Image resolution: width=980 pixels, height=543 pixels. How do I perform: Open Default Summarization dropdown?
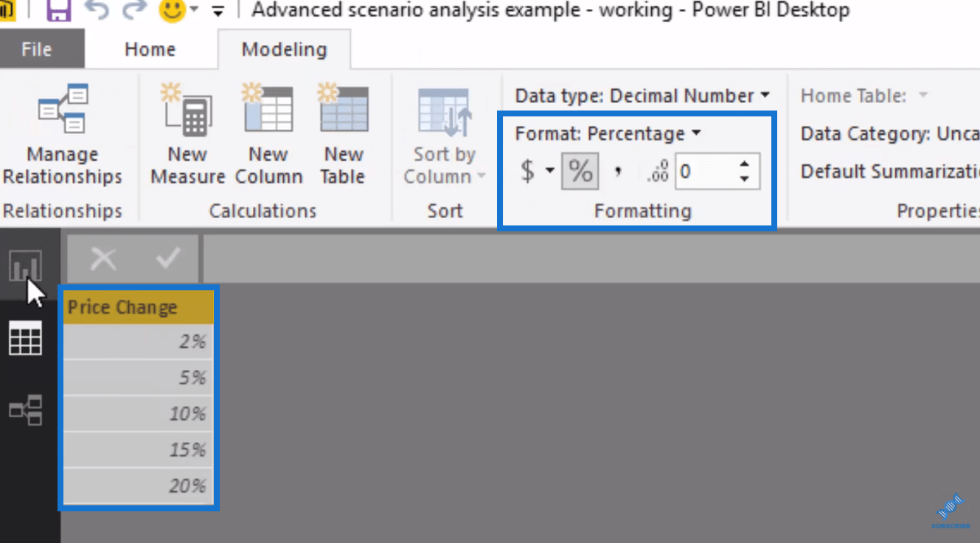coord(890,172)
